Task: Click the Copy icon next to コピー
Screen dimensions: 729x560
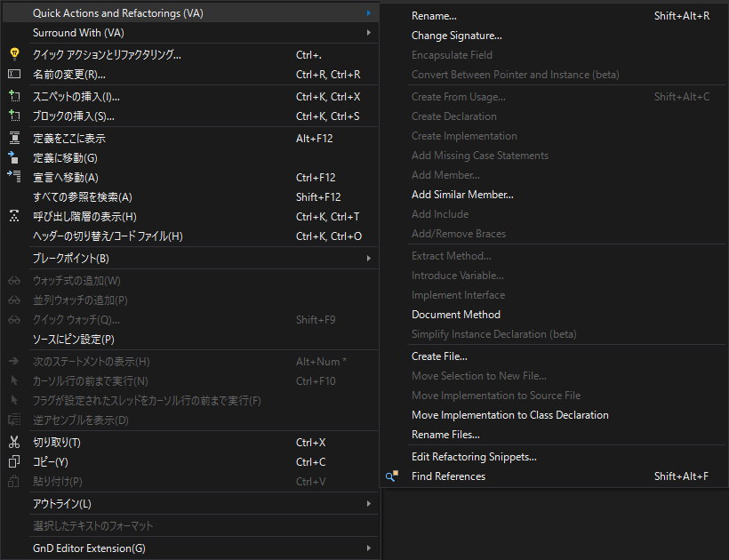Action: 13,461
